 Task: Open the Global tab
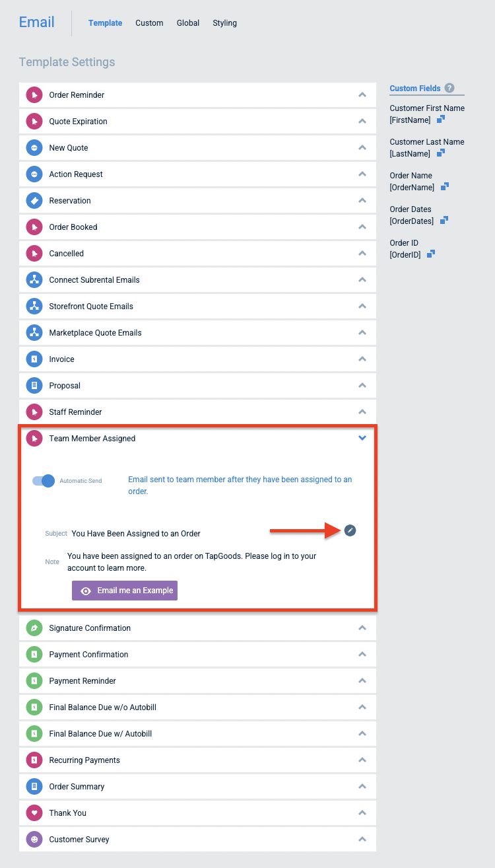pos(188,22)
